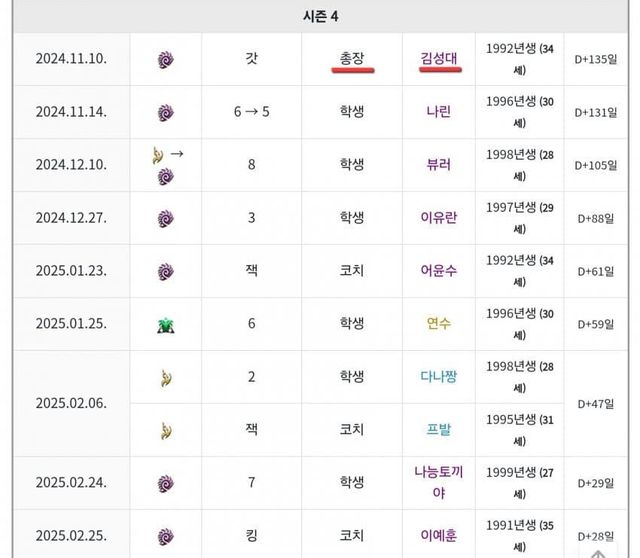
Task: Click the Protoss icon in 다나짱's row
Action: (x=165, y=377)
